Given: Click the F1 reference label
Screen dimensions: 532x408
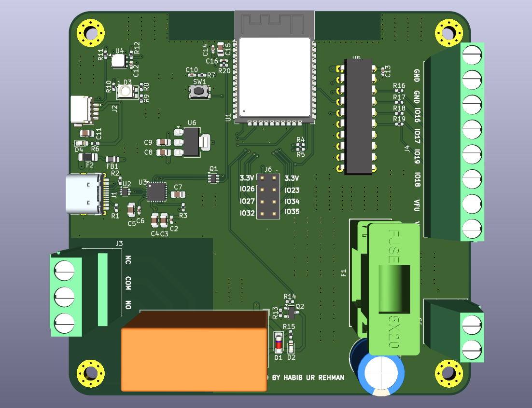Looking at the screenshot, I should coord(344,273).
